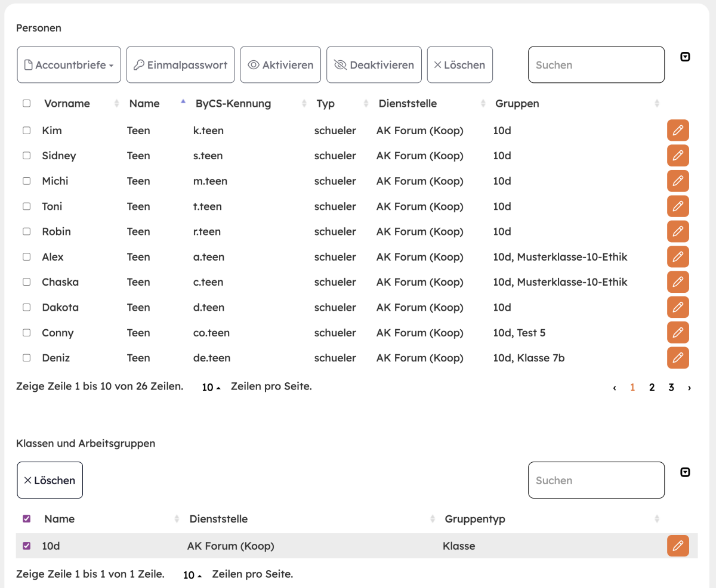Open the Accountbriefe dropdown
This screenshot has height=588, width=716.
[69, 65]
